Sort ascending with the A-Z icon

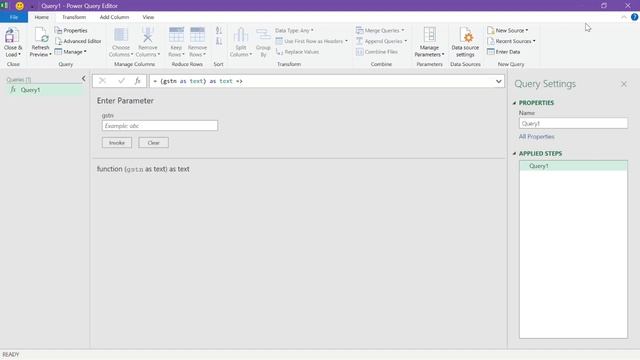pyautogui.click(x=219, y=31)
